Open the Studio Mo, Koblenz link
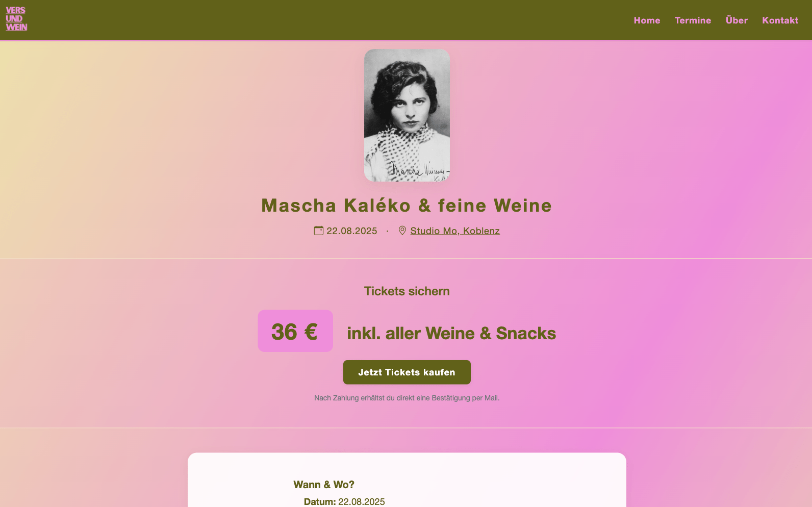This screenshot has width=812, height=507. pos(455,231)
